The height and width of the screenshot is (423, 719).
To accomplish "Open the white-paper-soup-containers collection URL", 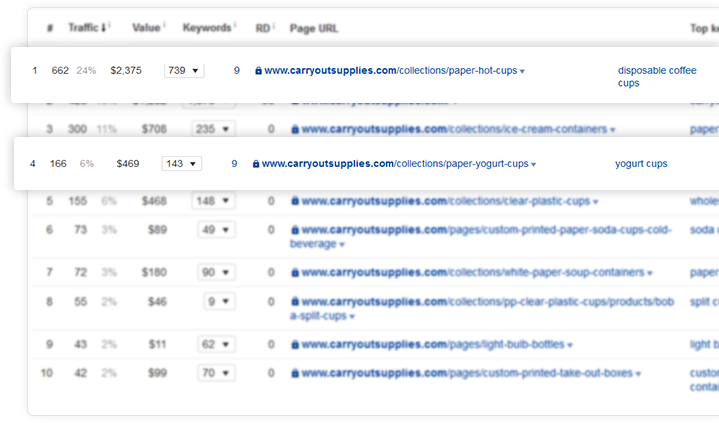I will click(473, 273).
